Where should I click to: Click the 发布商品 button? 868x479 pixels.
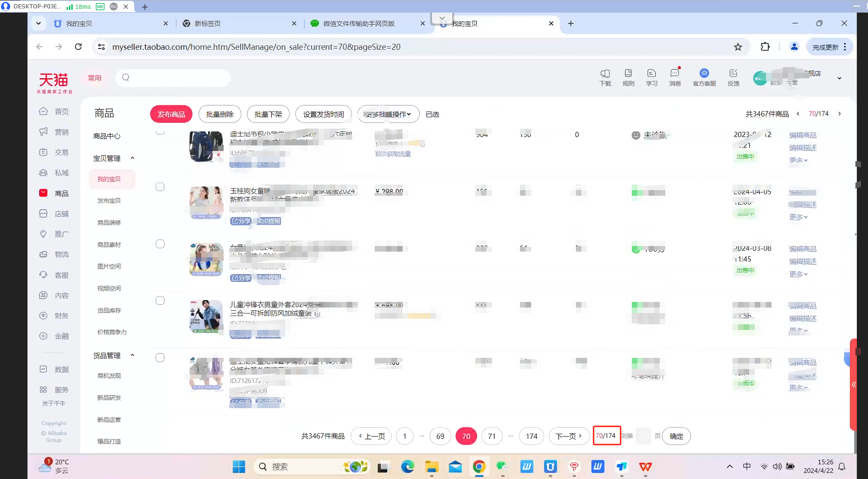coord(171,114)
